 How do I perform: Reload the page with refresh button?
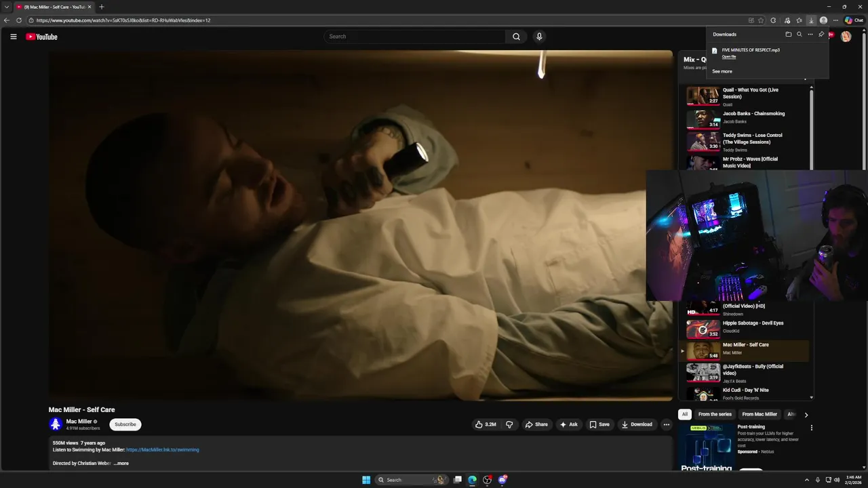(x=19, y=20)
